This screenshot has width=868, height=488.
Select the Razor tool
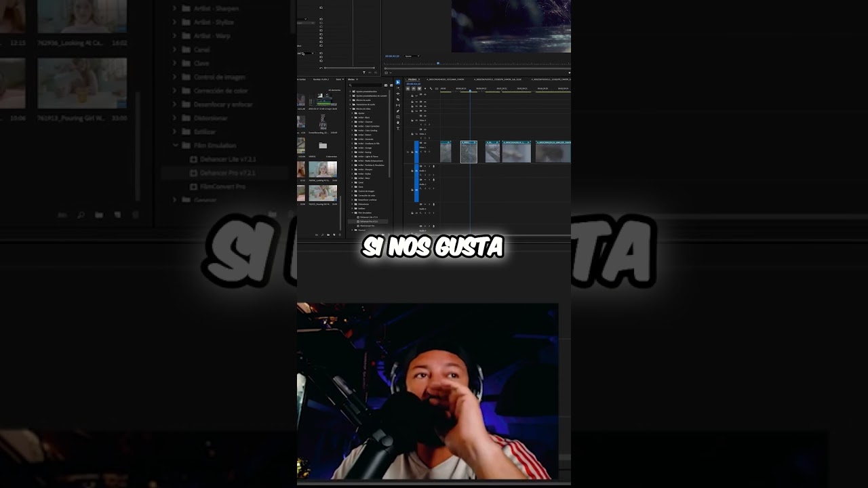click(x=398, y=100)
